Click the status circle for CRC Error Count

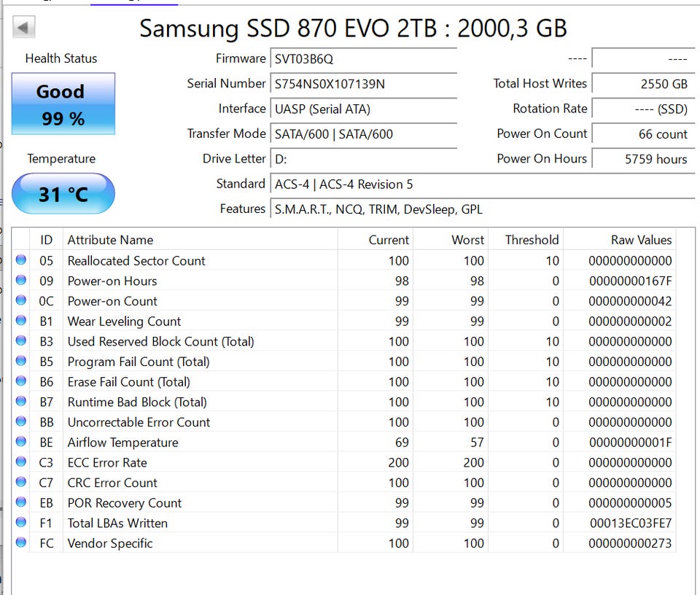20,482
